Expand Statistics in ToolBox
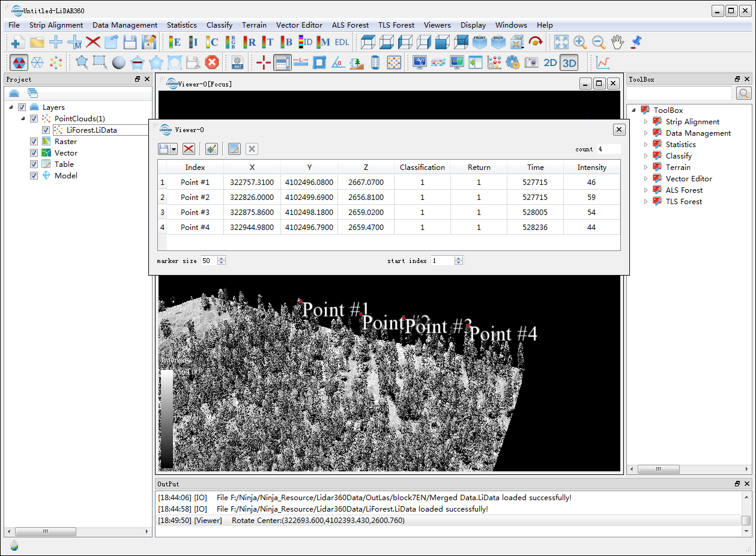756x556 pixels. point(646,145)
